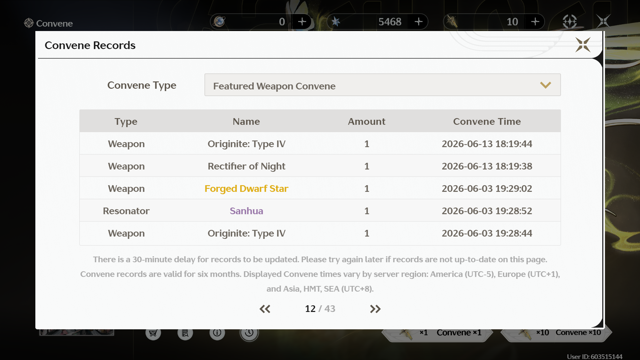Go to previous records page
The width and height of the screenshot is (640, 360).
pyautogui.click(x=265, y=309)
